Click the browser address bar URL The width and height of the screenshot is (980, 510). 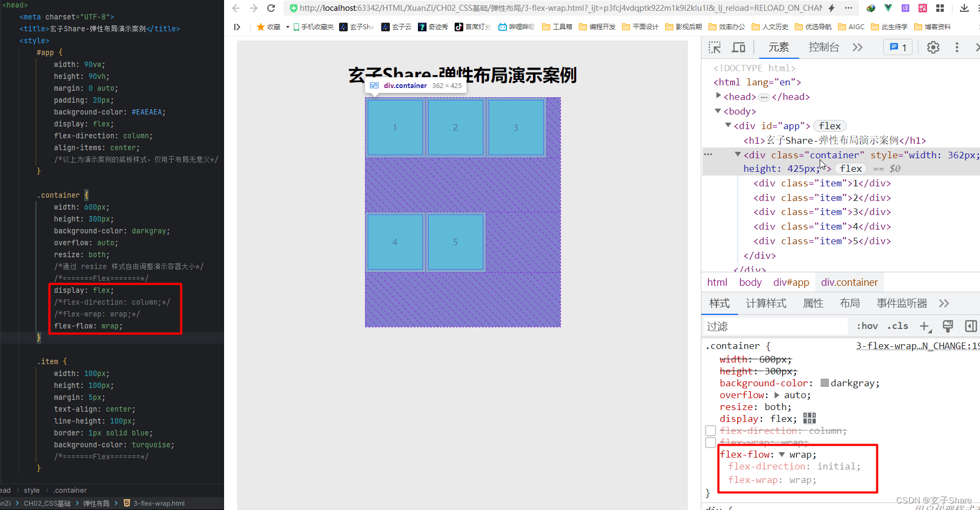coord(561,8)
